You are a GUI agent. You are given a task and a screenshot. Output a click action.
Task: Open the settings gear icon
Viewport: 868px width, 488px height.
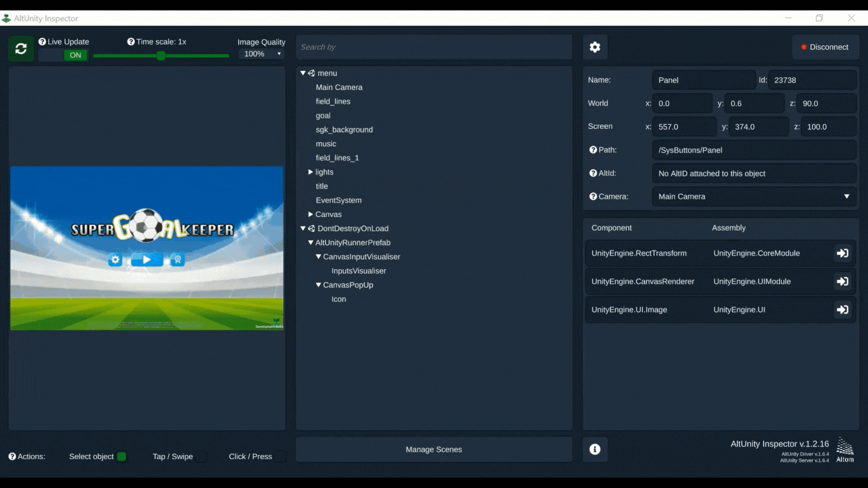595,47
